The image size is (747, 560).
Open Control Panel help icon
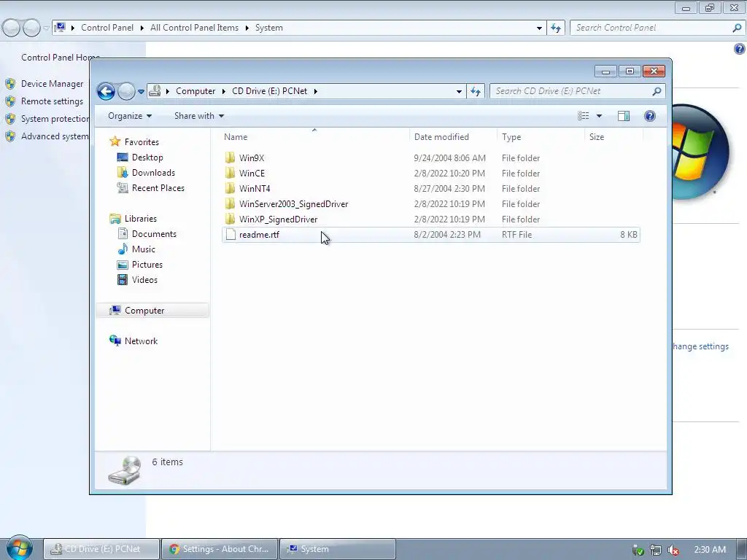(740, 49)
